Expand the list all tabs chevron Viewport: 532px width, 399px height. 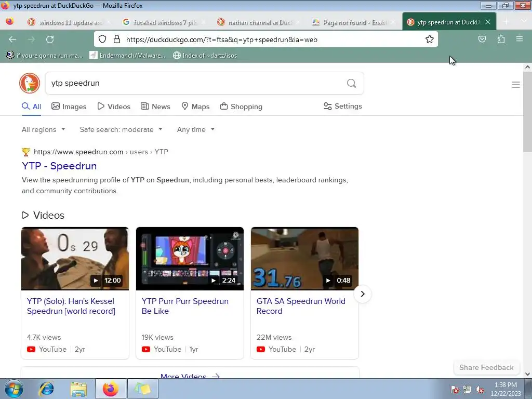[x=523, y=21]
